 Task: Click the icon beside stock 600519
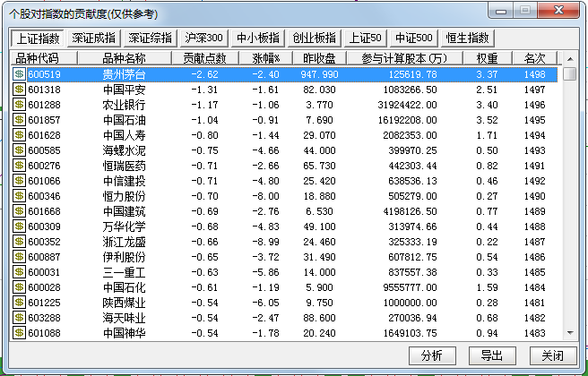[19, 74]
